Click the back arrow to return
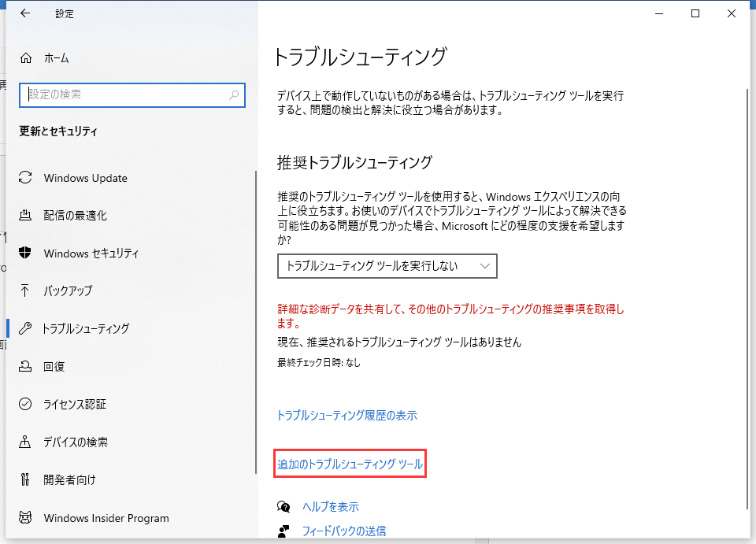The height and width of the screenshot is (544, 756). coord(24,13)
